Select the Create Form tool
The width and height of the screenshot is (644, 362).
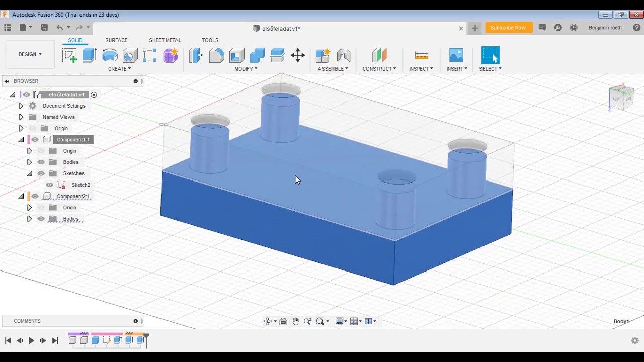(171, 55)
